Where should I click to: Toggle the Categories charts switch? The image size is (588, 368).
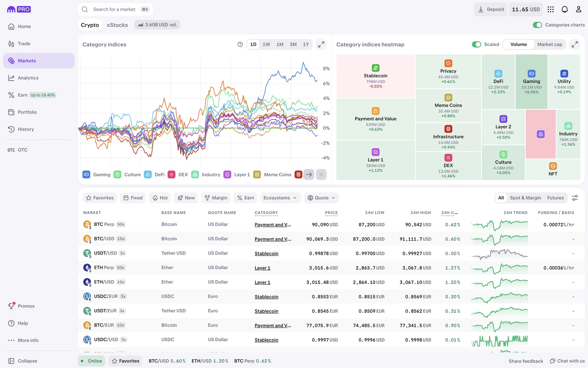tap(537, 25)
